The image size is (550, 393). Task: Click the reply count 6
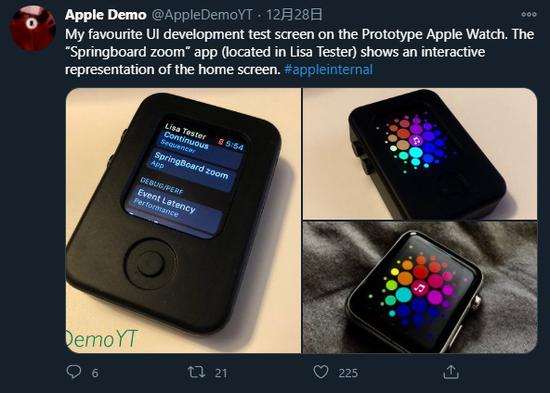tap(95, 373)
